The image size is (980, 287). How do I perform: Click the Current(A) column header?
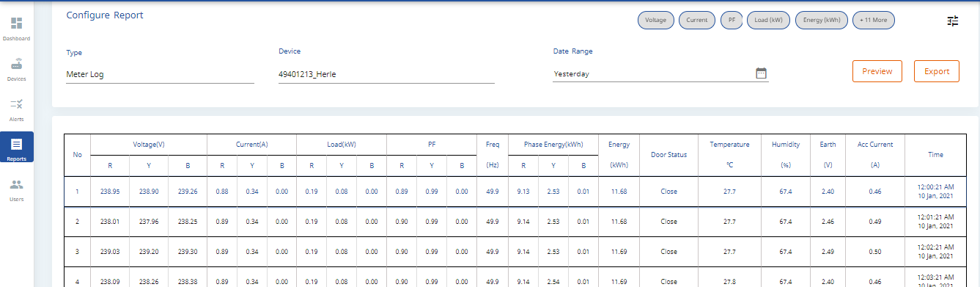[252, 145]
